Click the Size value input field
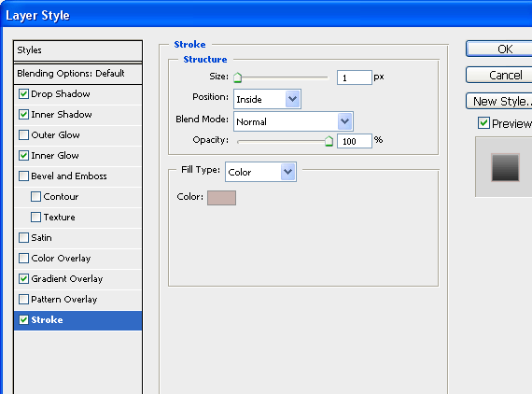 point(355,77)
